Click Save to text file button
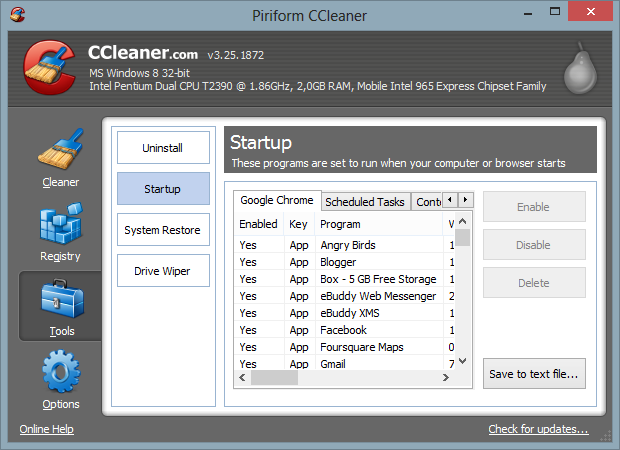This screenshot has height=450, width=620. 534,374
